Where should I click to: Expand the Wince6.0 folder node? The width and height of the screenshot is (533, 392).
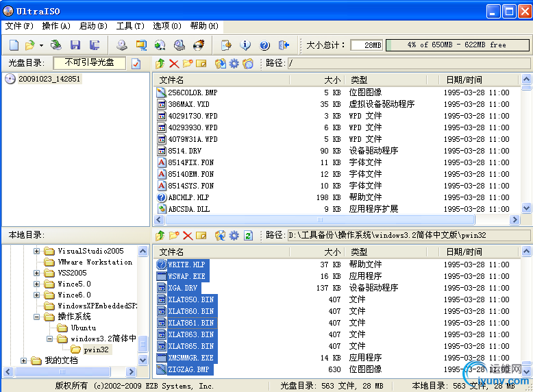(x=36, y=295)
